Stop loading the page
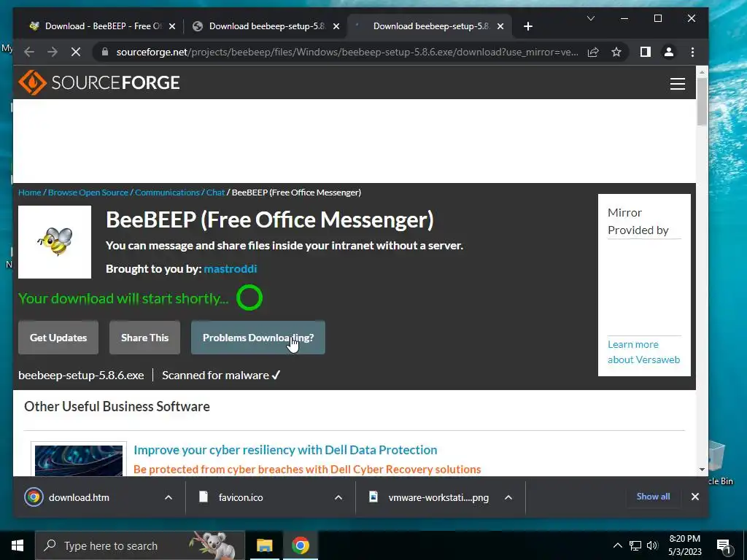The width and height of the screenshot is (747, 560). pos(76,52)
